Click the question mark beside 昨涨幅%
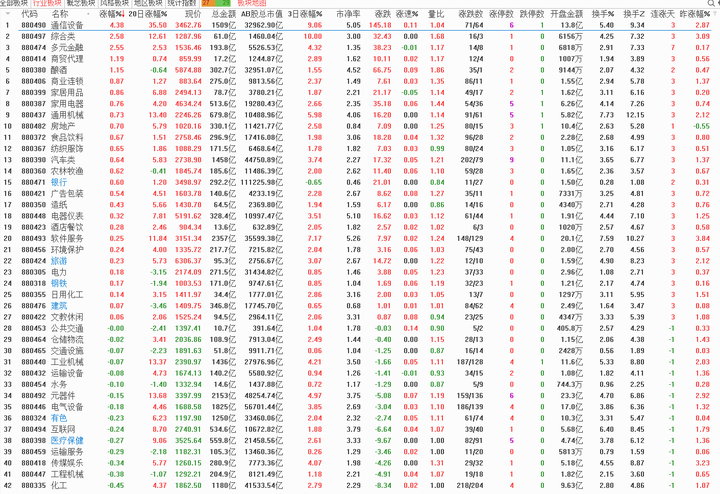The image size is (720, 494). [x=714, y=14]
